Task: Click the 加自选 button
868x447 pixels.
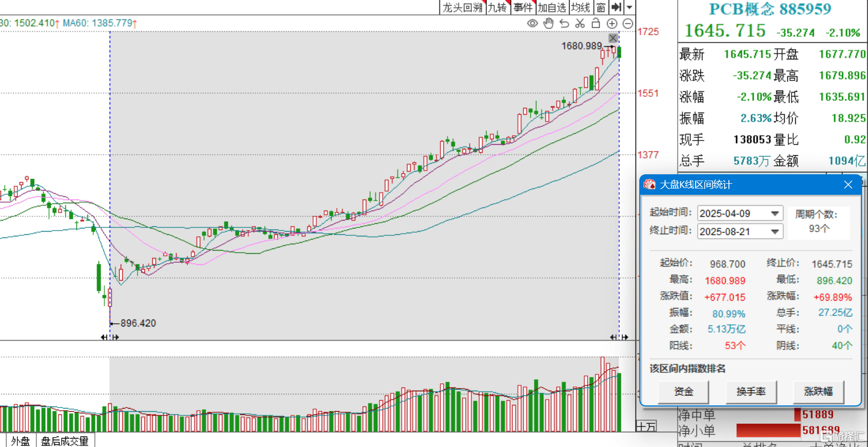Action: pyautogui.click(x=552, y=7)
